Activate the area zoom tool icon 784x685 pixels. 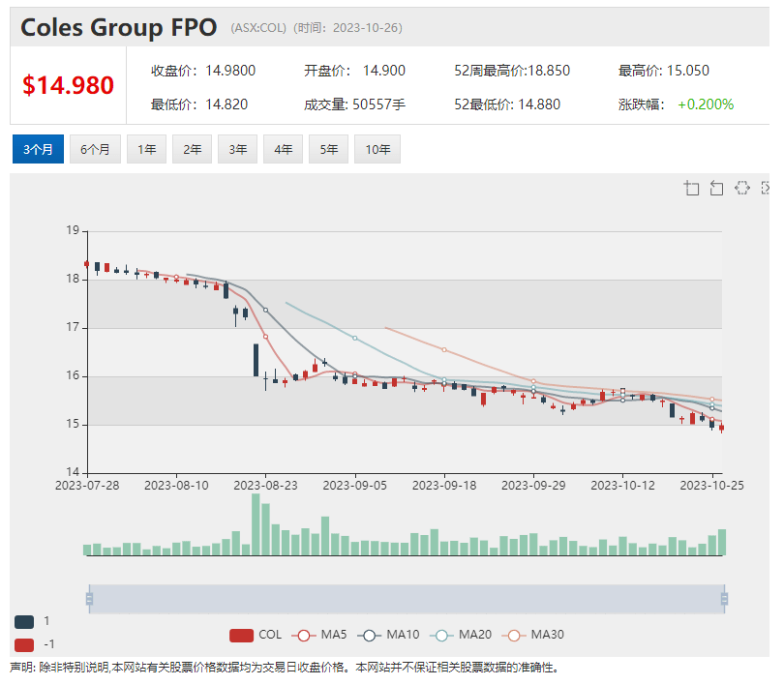coord(691,188)
